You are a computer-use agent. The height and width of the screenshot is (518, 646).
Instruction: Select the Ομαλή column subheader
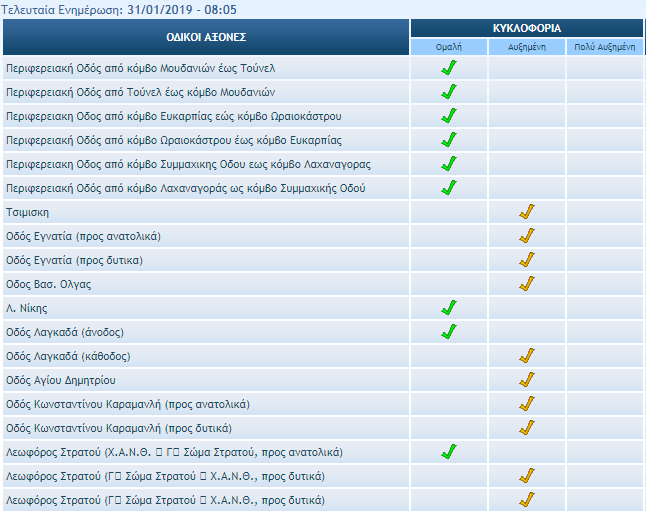[449, 47]
